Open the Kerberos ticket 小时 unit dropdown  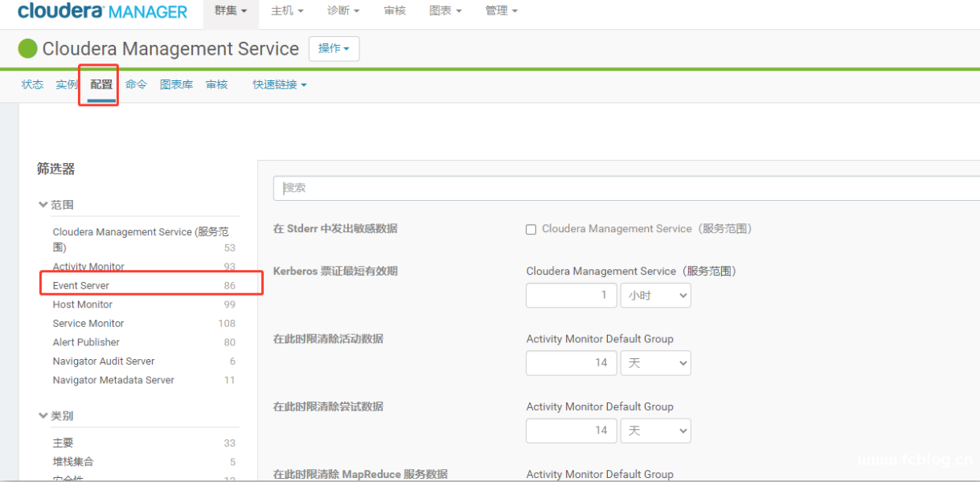tap(655, 296)
